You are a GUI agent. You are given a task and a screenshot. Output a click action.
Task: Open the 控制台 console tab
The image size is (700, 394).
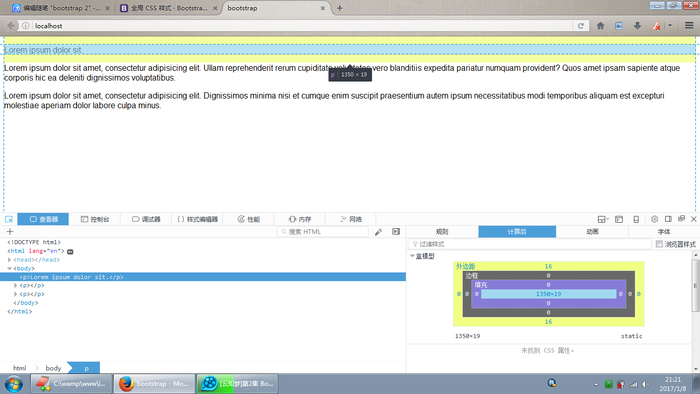[95, 219]
